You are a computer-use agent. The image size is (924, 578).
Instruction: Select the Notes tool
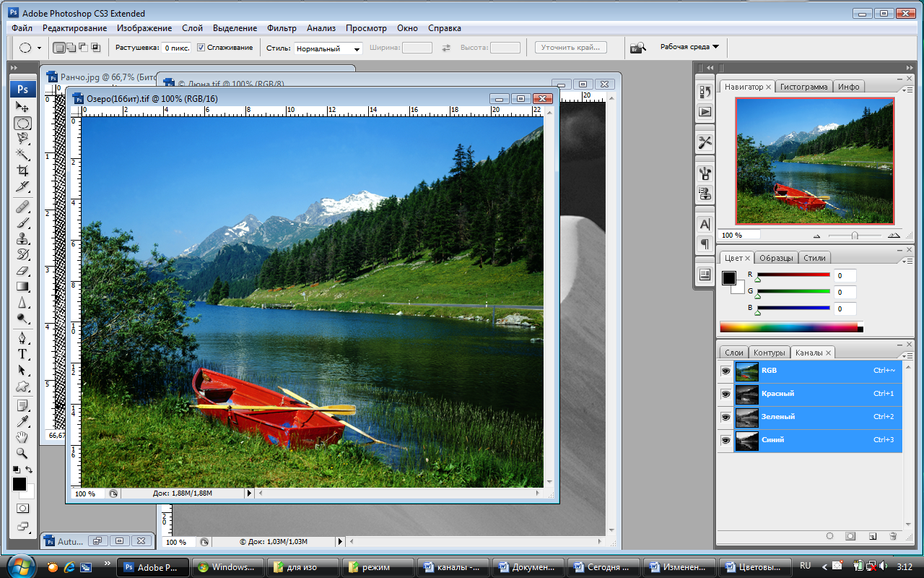(22, 405)
